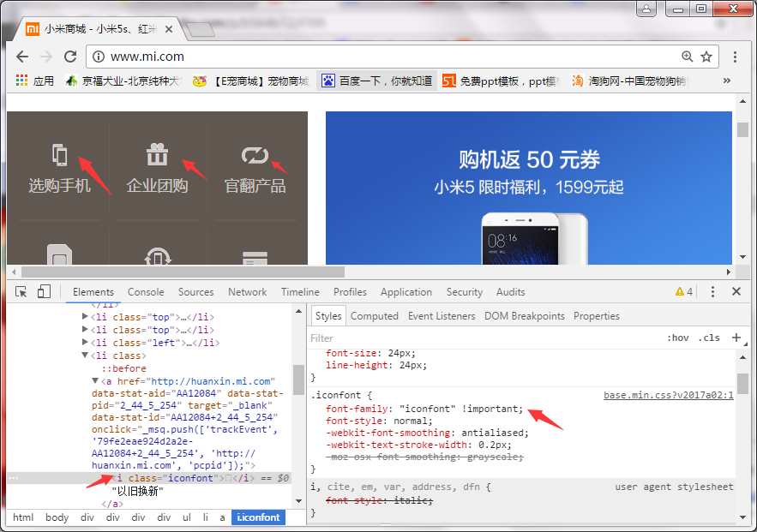Image resolution: width=757 pixels, height=532 pixels.
Task: Open the 淘狗网 bookmark
Action: tap(629, 81)
